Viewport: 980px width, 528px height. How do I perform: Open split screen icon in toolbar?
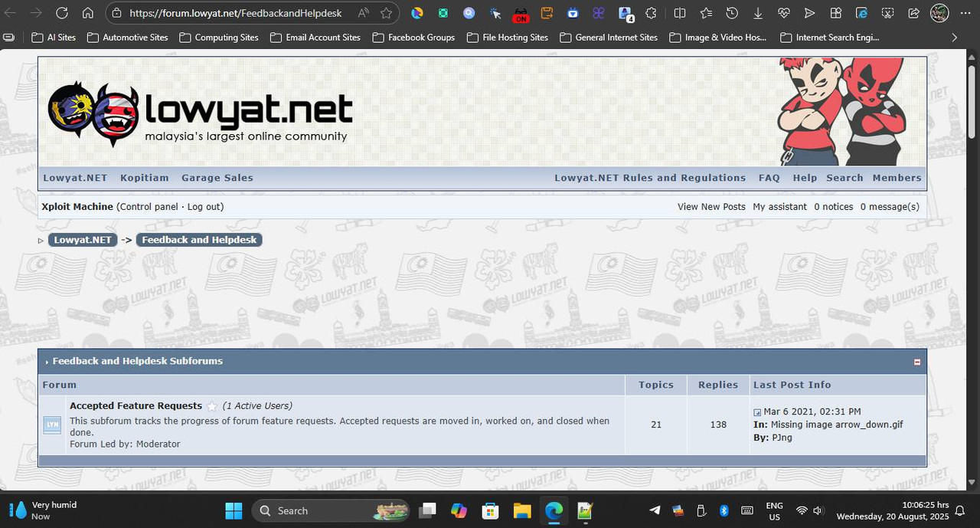click(679, 13)
